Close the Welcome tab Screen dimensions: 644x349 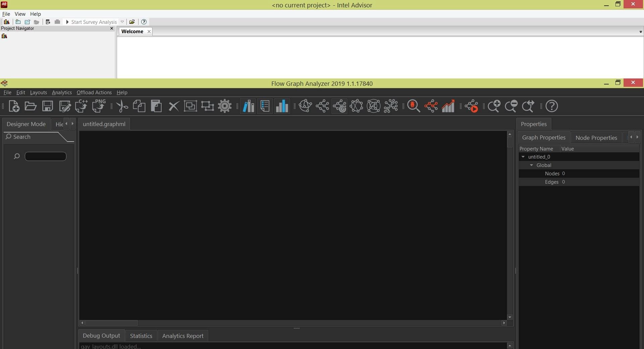click(x=149, y=31)
